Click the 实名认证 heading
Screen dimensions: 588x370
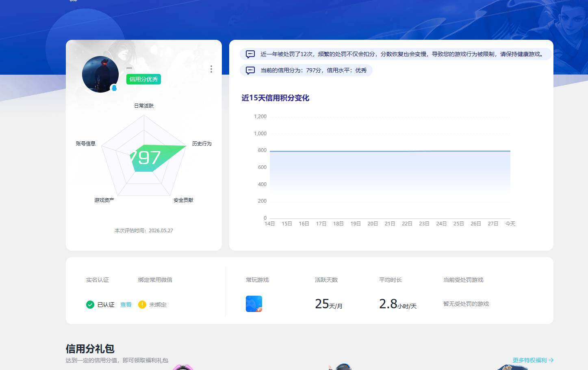(98, 280)
